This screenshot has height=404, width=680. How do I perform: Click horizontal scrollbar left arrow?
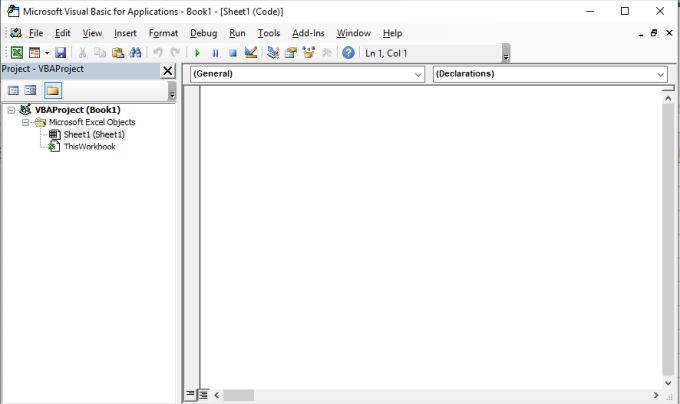(x=216, y=395)
